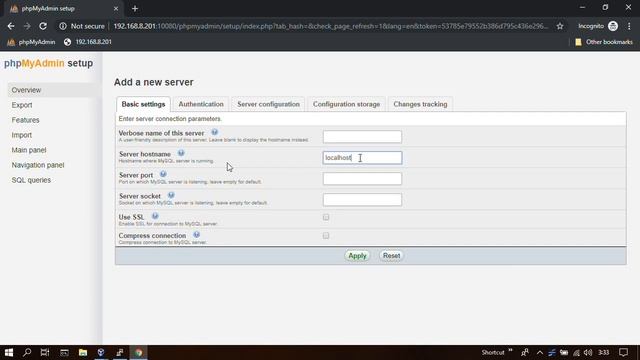Open the Incognito profile icon
Viewport: 640px width, 360px height.
(613, 26)
